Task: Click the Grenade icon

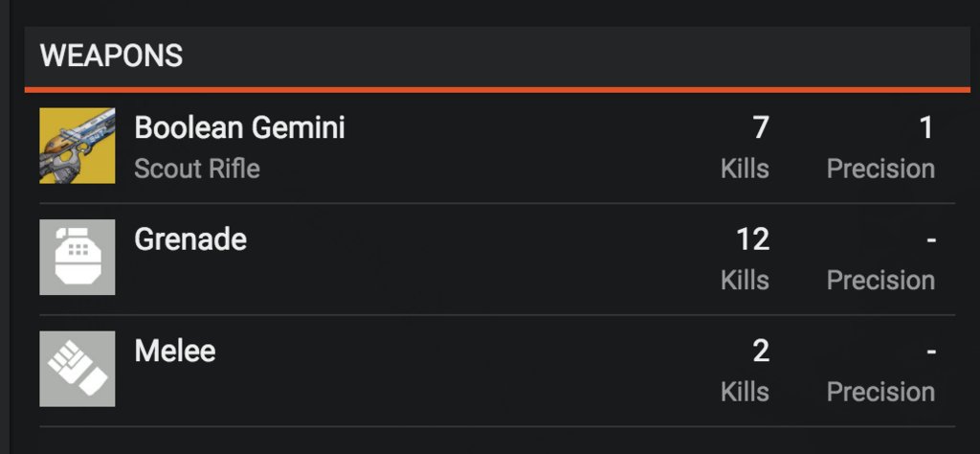Action: [77, 257]
